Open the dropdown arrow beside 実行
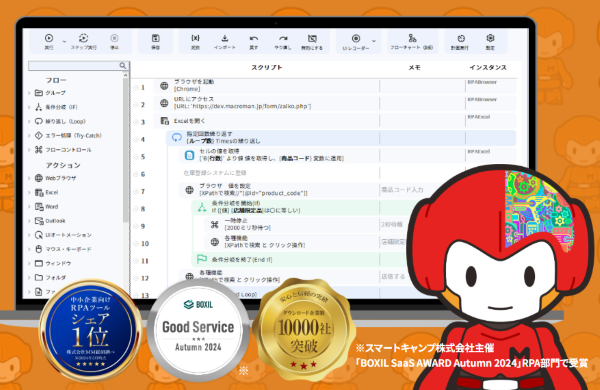Screen dimensions: 600x390 tap(64, 41)
